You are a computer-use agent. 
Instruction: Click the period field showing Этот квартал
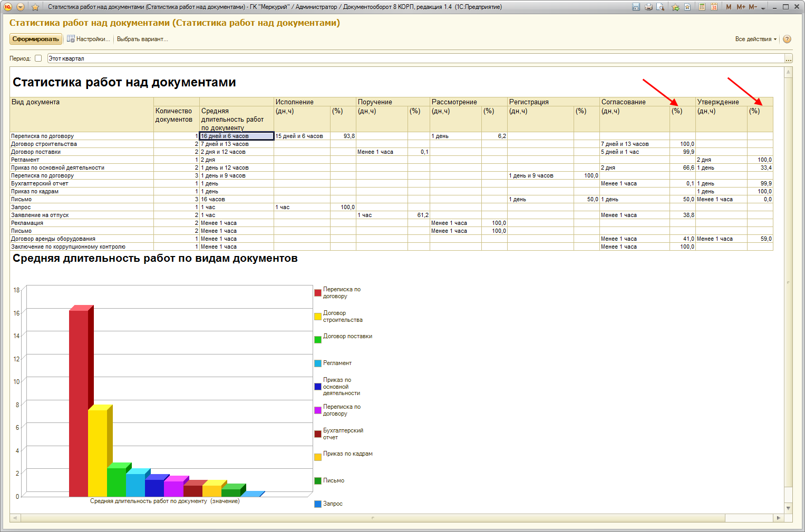point(415,58)
